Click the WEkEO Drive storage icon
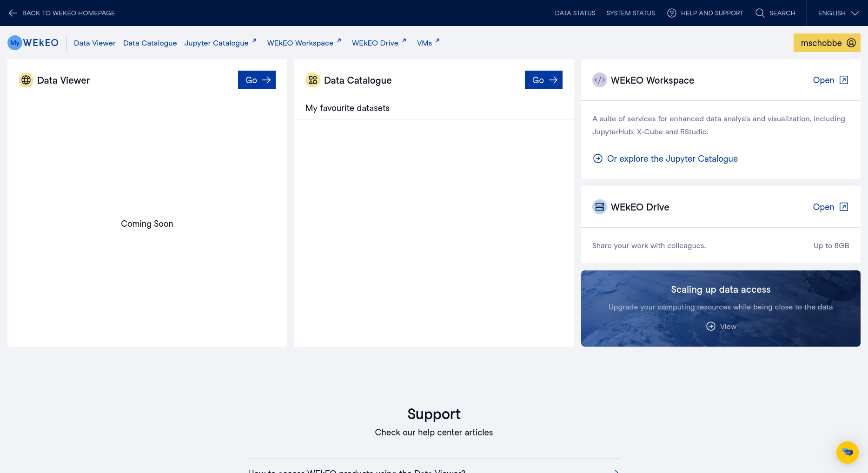 point(600,207)
